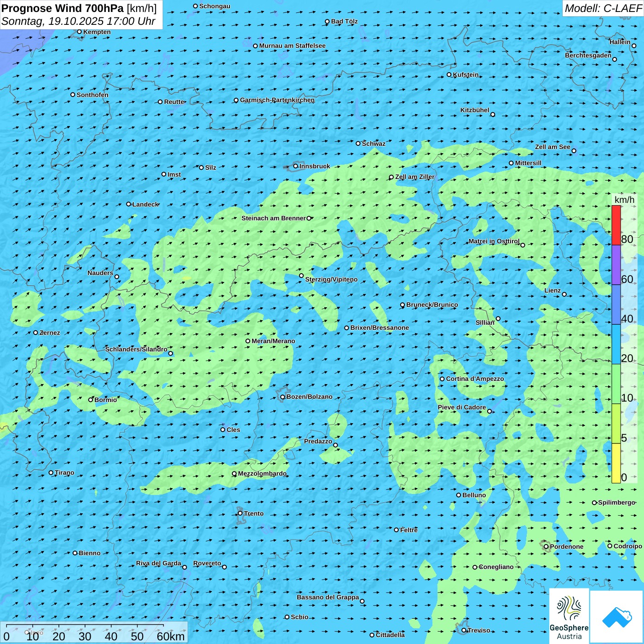644x644 pixels.
Task: Click the Kufstein city marker
Action: pos(449,75)
